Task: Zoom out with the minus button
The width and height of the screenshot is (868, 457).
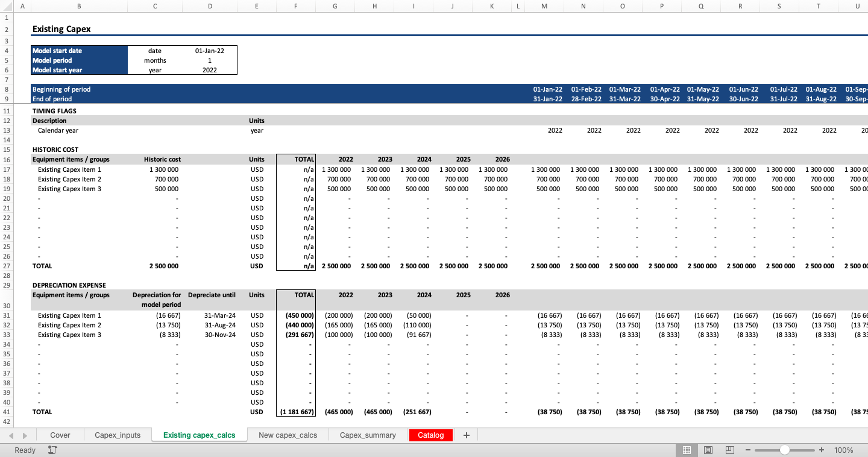Action: [748, 450]
